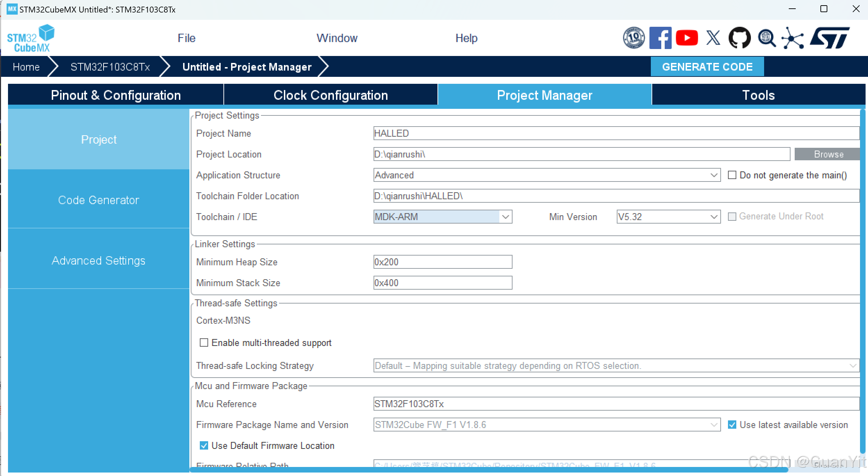Click the ST logo icon
The width and height of the screenshot is (868, 476).
coord(830,38)
